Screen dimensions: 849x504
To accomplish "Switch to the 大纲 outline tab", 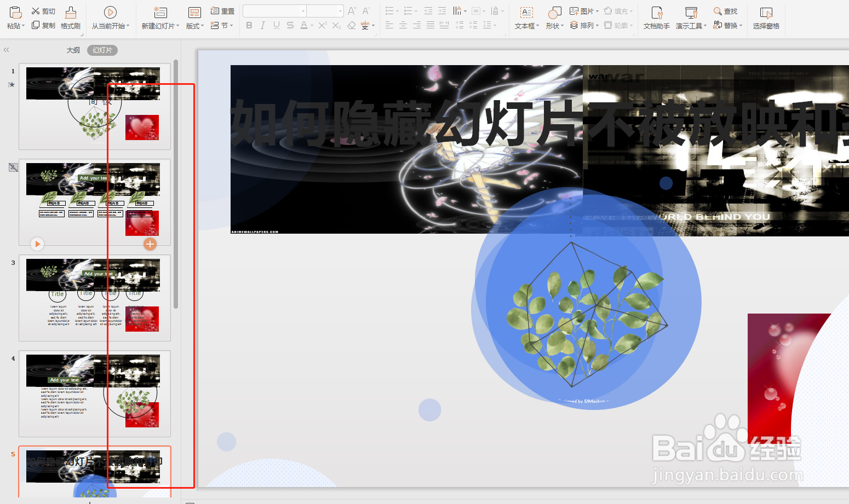I will [73, 50].
